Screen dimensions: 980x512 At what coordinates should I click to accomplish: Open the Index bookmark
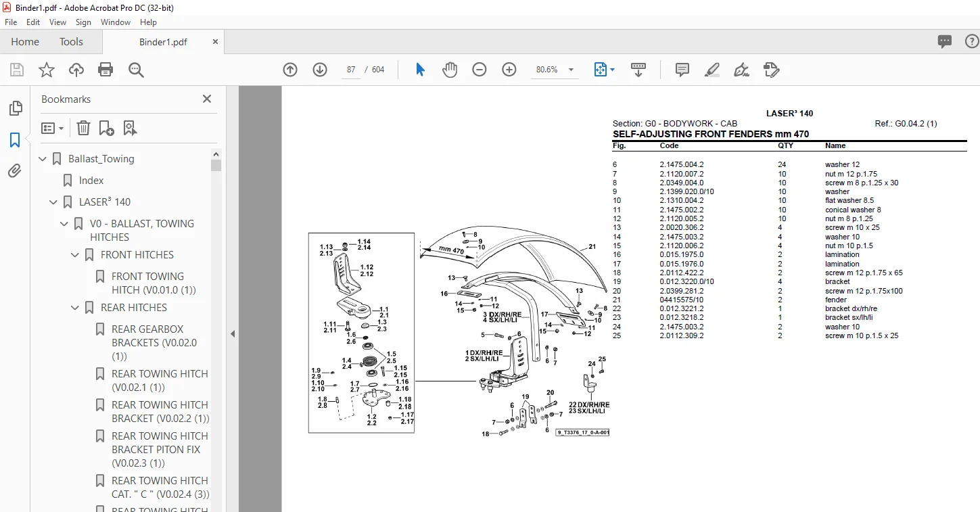click(91, 181)
